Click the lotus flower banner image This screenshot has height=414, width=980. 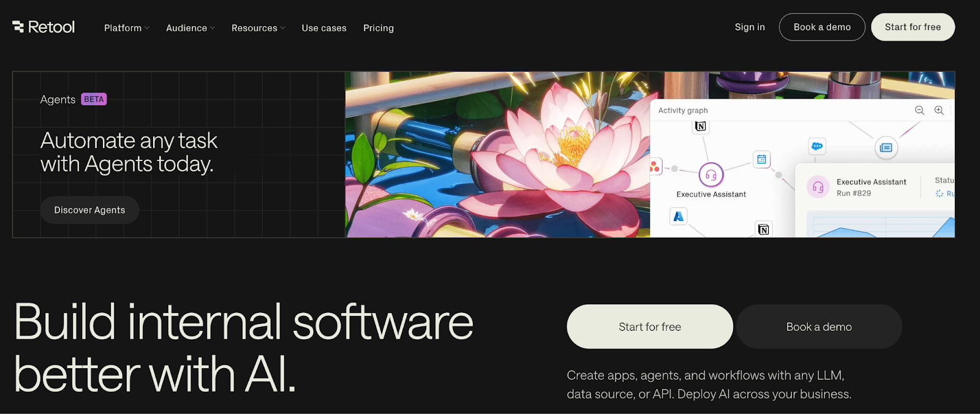[x=496, y=154]
